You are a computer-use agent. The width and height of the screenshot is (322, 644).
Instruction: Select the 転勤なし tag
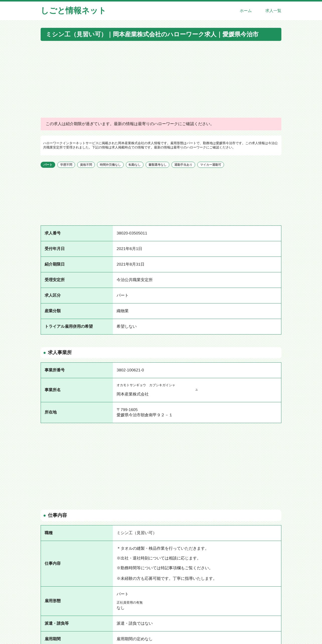pos(135,165)
